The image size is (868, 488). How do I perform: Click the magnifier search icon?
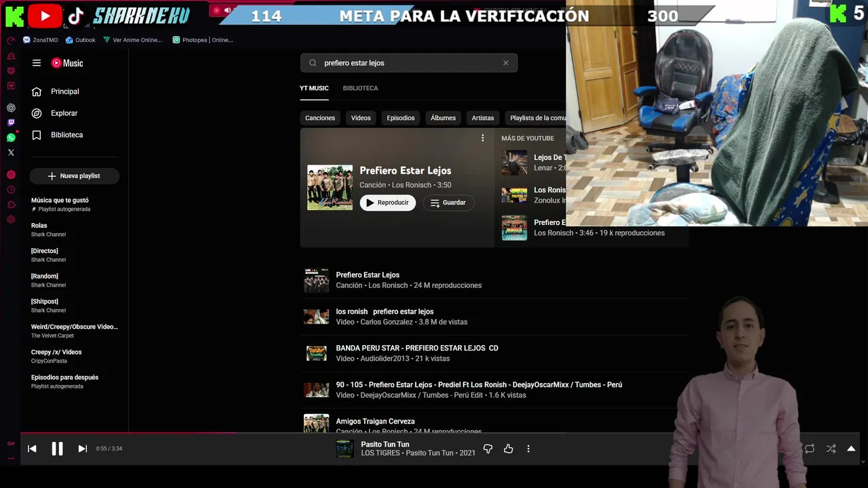pyautogui.click(x=313, y=63)
